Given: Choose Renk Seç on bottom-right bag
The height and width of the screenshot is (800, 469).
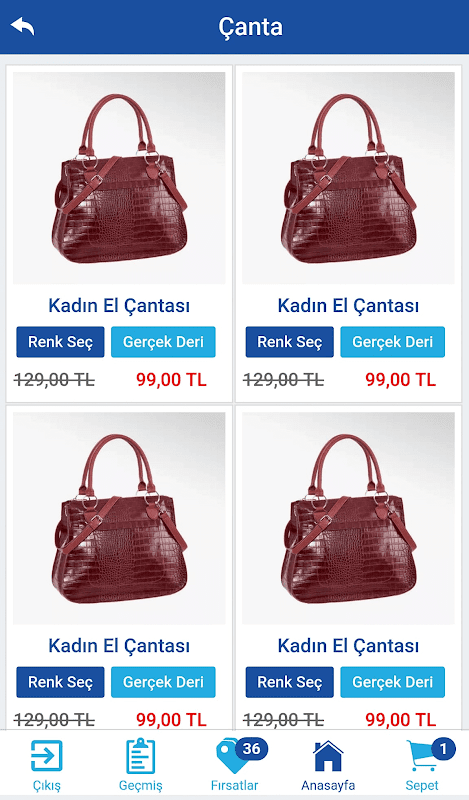Looking at the screenshot, I should coord(289,682).
